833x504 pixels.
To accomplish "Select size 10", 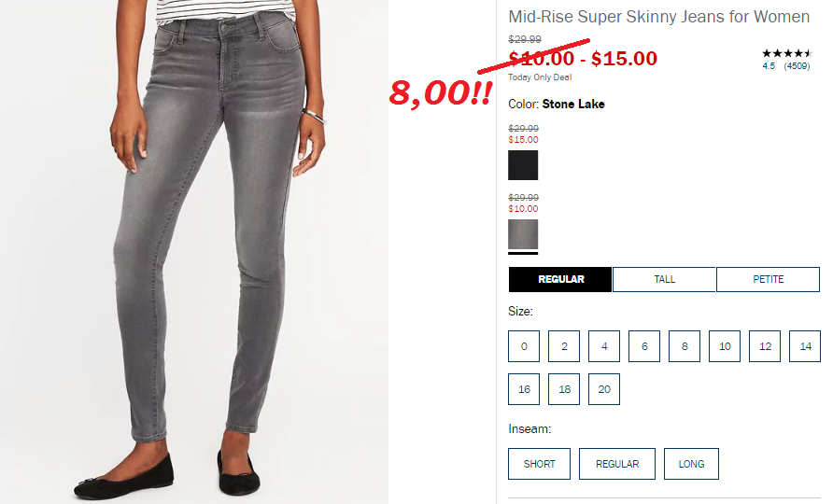I will click(725, 346).
